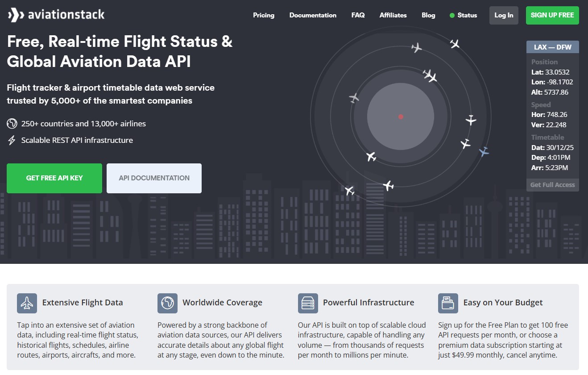Open the Affiliates page

(393, 15)
